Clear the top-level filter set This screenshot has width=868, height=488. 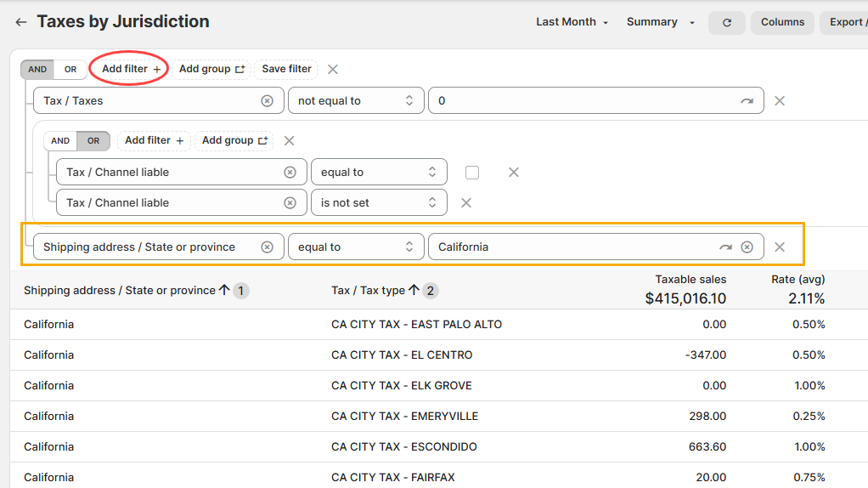(333, 69)
